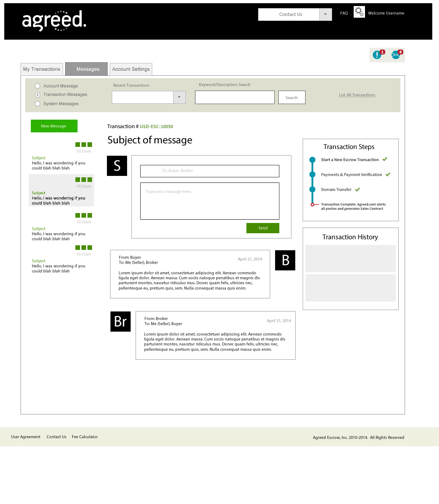Open the alert notifications icon
This screenshot has height=504, width=439.
click(378, 55)
